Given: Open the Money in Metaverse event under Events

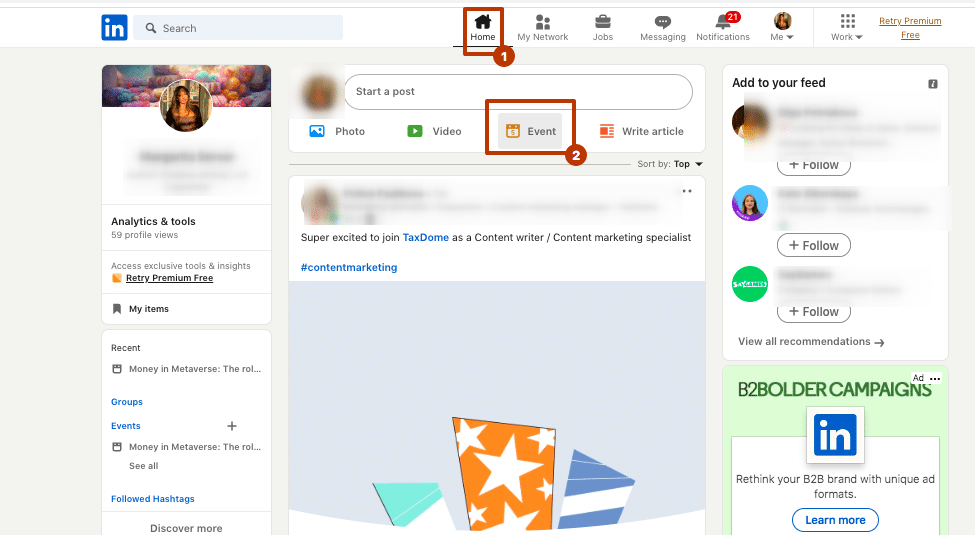Looking at the screenshot, I should (187, 447).
